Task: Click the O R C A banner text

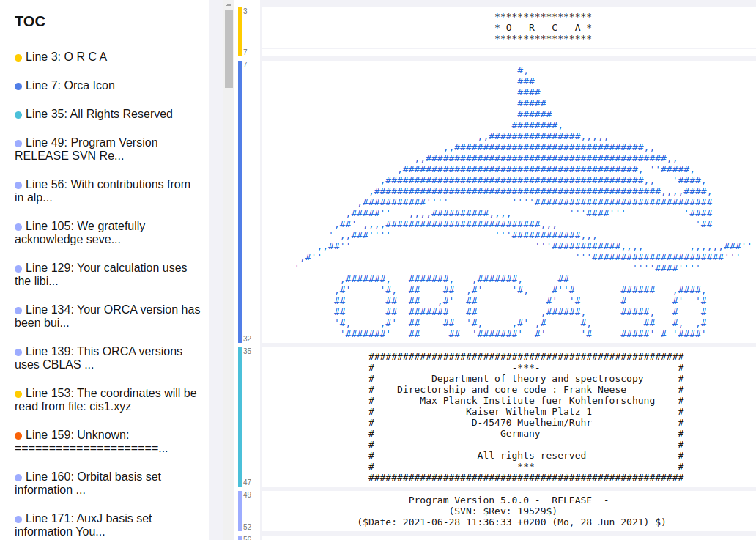Action: [544, 28]
